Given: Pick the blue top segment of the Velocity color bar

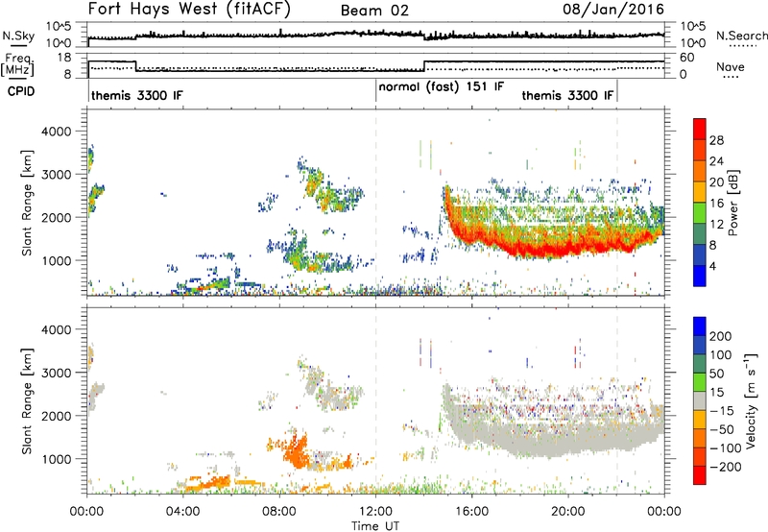Looking at the screenshot, I should 700,326.
